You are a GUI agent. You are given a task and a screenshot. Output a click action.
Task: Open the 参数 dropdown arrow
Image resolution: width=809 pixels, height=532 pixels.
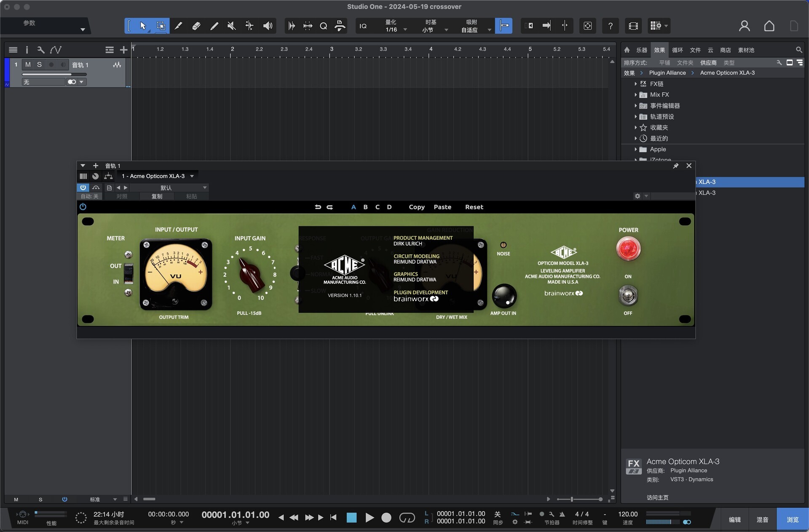(83, 29)
